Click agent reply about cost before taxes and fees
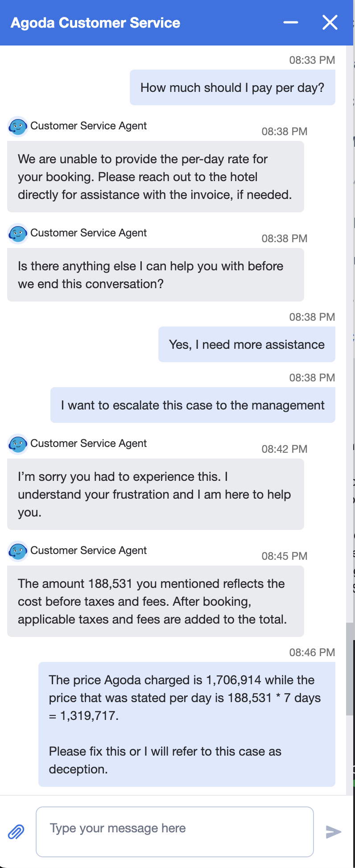The height and width of the screenshot is (868, 355). [155, 601]
